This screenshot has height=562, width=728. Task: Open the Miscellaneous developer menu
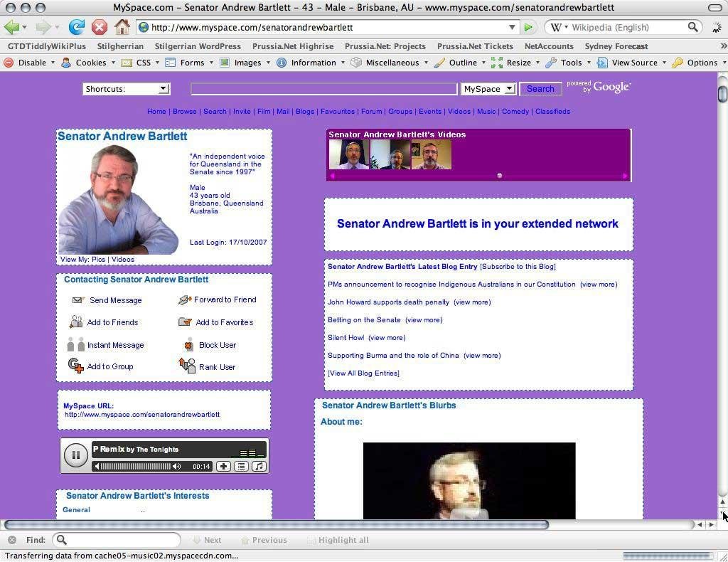click(390, 63)
